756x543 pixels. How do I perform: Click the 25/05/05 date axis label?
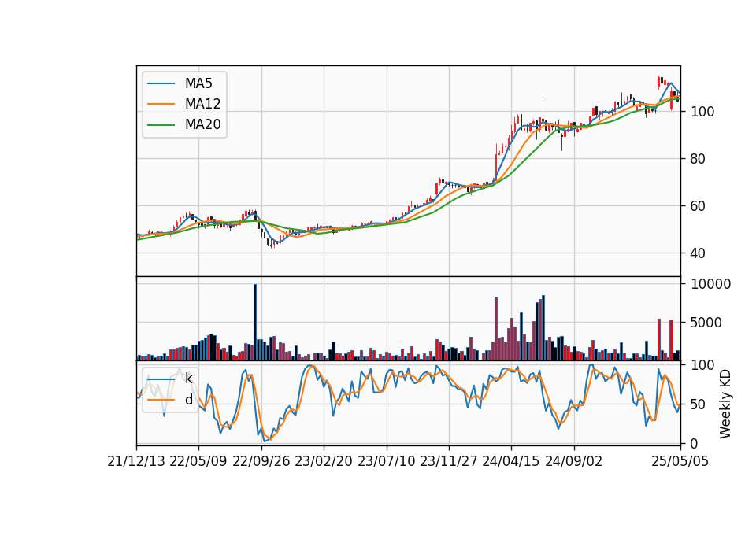(680, 462)
